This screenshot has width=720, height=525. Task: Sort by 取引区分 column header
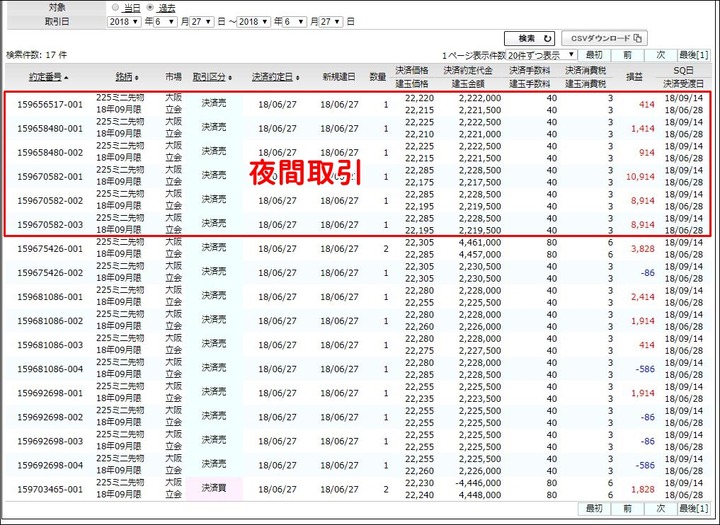click(x=212, y=77)
